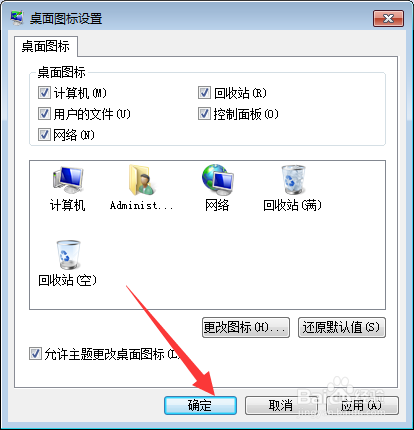414x430 pixels.
Task: Disable the 网络(N) checkbox
Action: [x=44, y=135]
